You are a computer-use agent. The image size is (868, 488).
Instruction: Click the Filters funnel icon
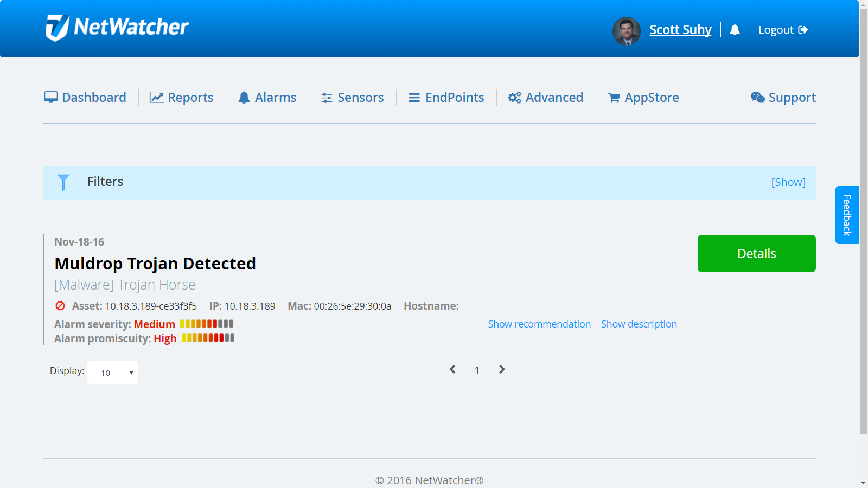[63, 182]
